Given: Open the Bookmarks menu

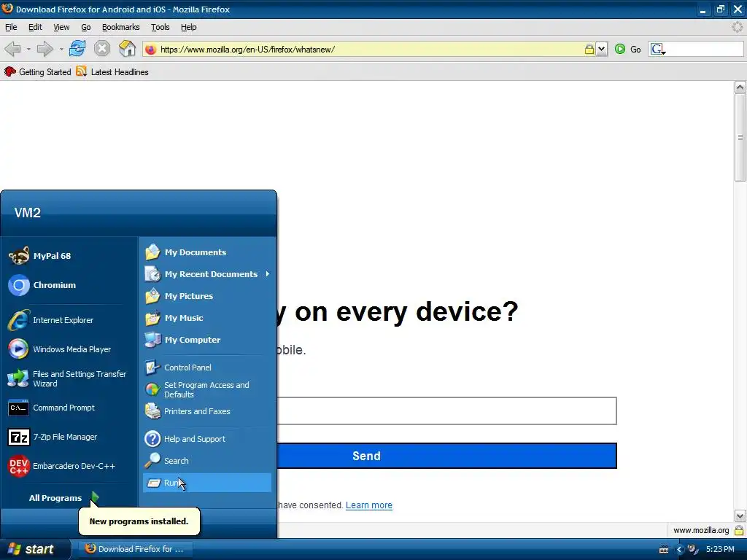Looking at the screenshot, I should tap(120, 27).
